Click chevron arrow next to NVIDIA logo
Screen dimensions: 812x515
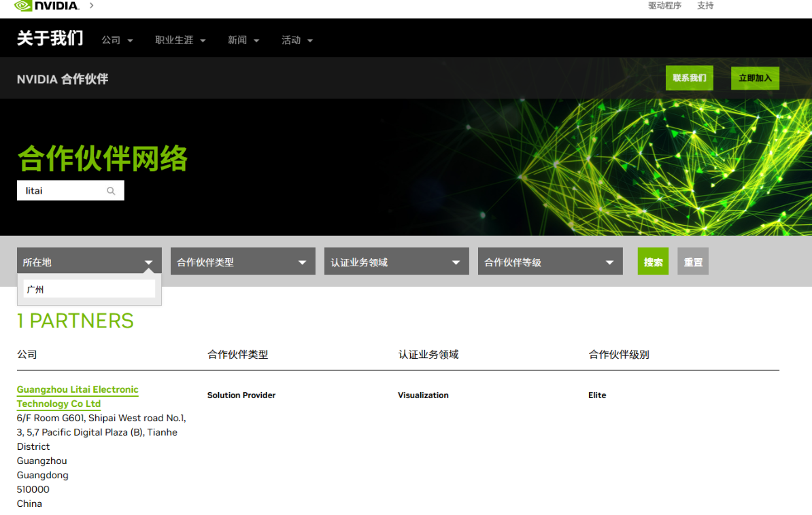coord(92,5)
